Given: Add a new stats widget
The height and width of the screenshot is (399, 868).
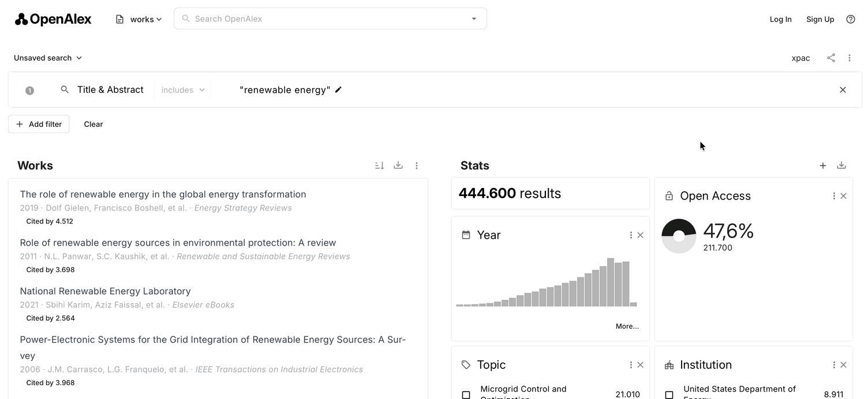Looking at the screenshot, I should [x=822, y=165].
